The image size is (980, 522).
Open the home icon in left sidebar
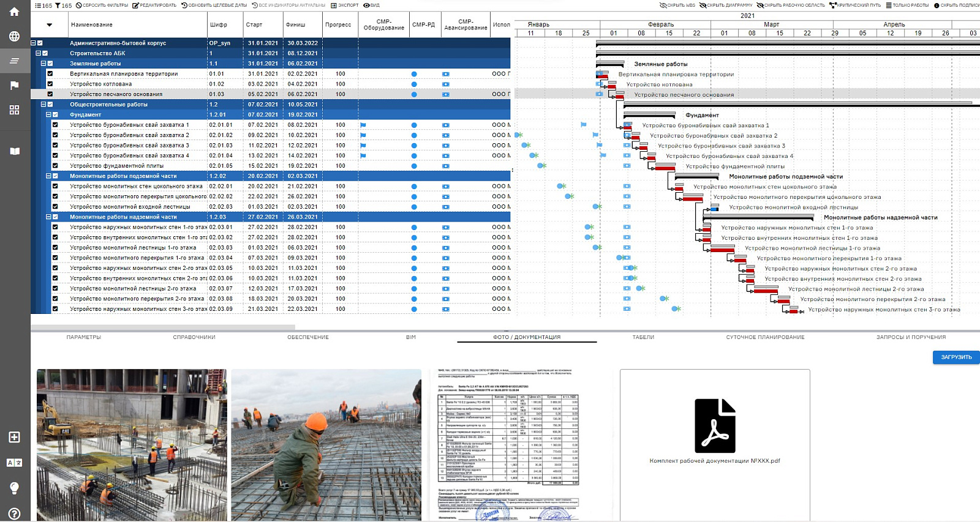point(14,12)
